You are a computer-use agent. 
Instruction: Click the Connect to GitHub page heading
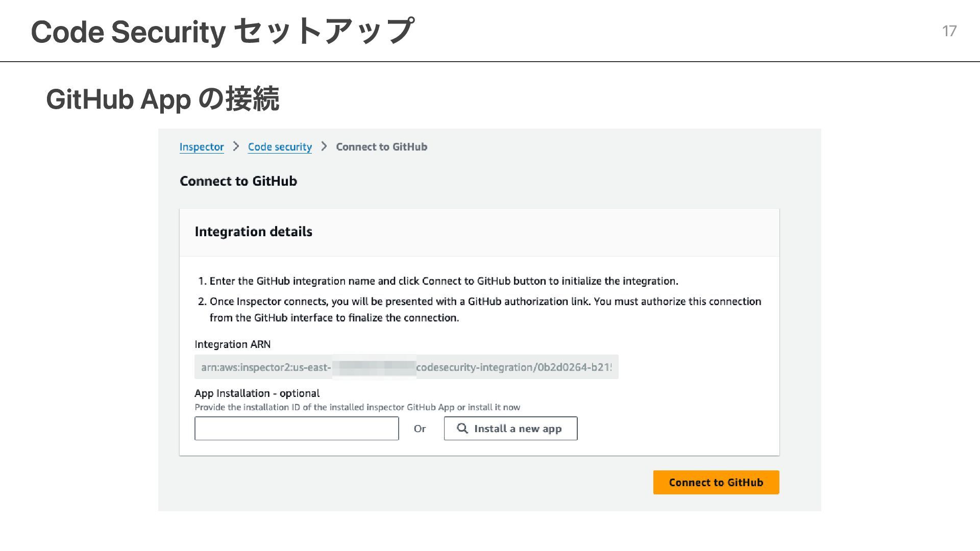(x=238, y=181)
